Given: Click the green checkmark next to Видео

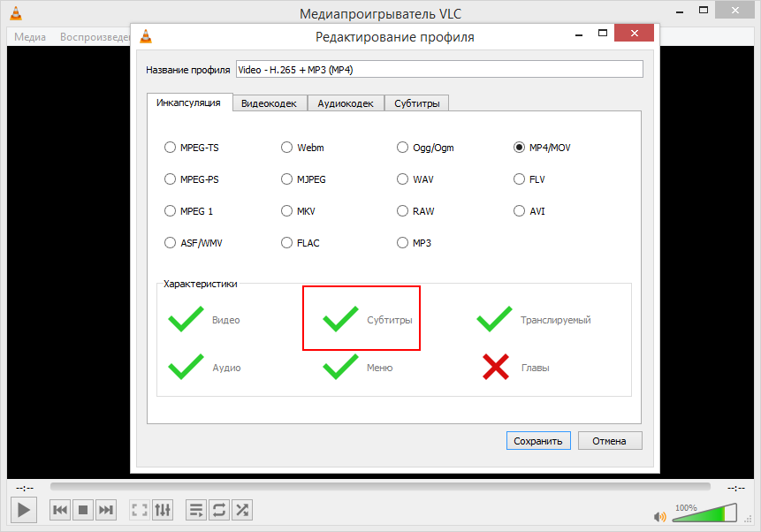Looking at the screenshot, I should (186, 319).
